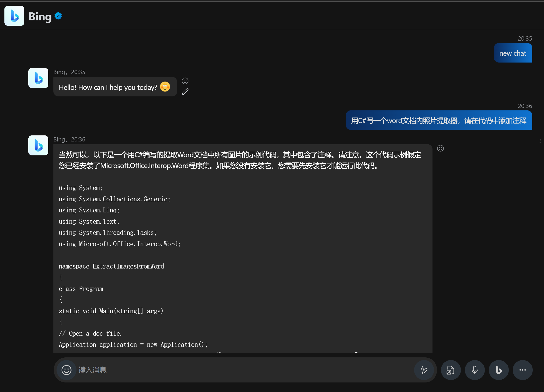544x392 pixels.
Task: Click the 'class Program' code line
Action: (81, 289)
